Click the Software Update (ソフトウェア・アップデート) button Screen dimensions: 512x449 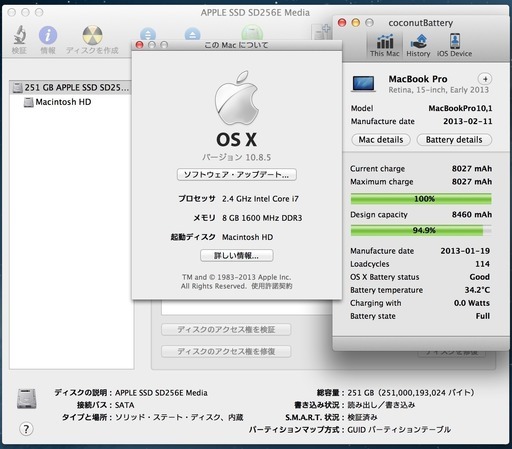pos(237,175)
